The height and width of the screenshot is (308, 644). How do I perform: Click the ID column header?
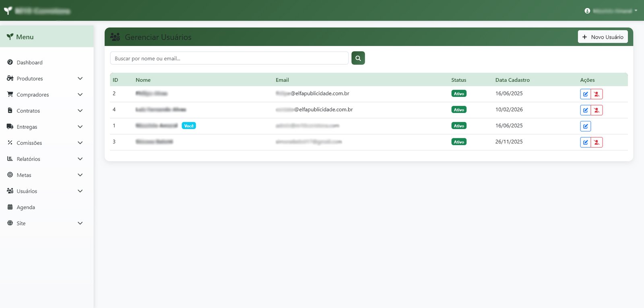click(116, 80)
